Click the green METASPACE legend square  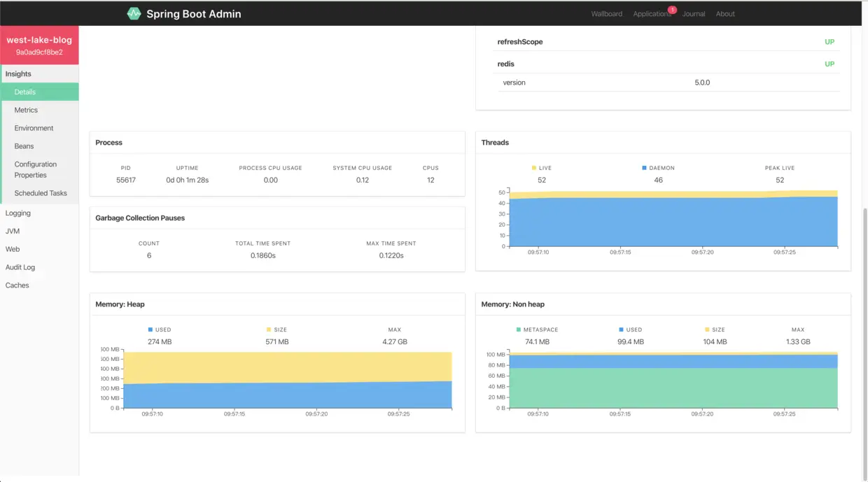tap(519, 329)
